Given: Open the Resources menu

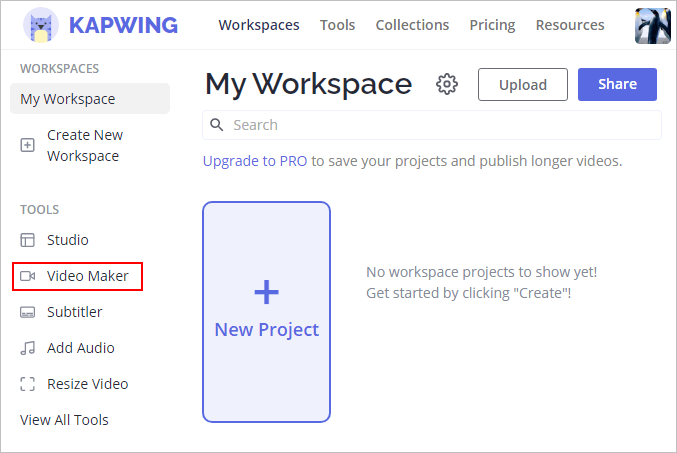Looking at the screenshot, I should tap(570, 25).
